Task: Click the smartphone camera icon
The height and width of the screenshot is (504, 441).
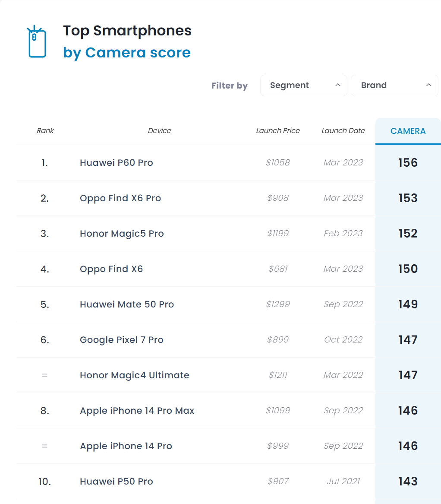Action: click(x=37, y=41)
